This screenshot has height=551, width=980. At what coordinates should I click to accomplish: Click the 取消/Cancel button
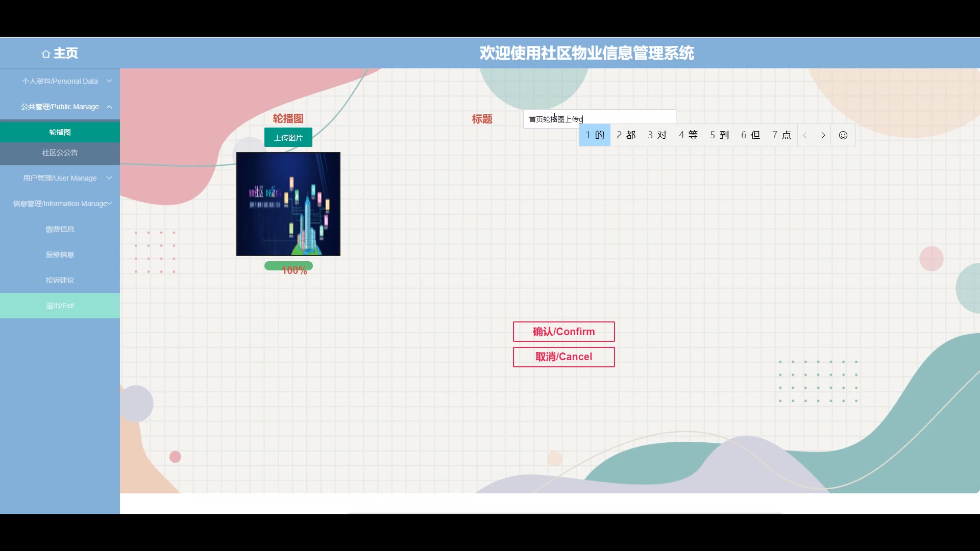tap(563, 357)
